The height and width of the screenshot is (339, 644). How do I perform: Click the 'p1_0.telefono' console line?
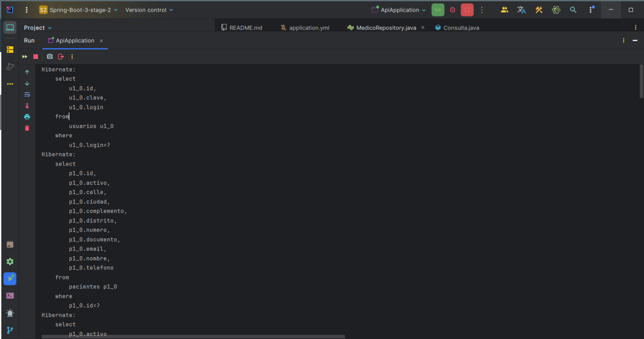tap(91, 268)
